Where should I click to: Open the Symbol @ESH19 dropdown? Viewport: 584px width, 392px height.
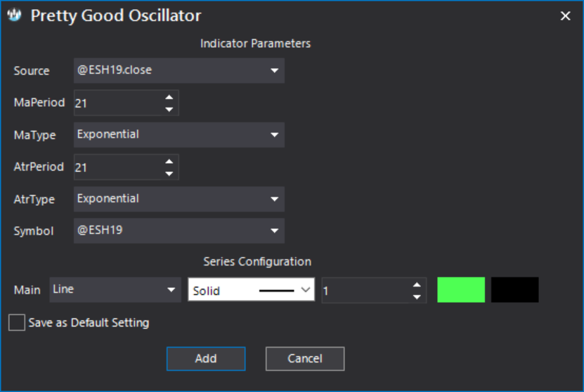click(x=179, y=231)
